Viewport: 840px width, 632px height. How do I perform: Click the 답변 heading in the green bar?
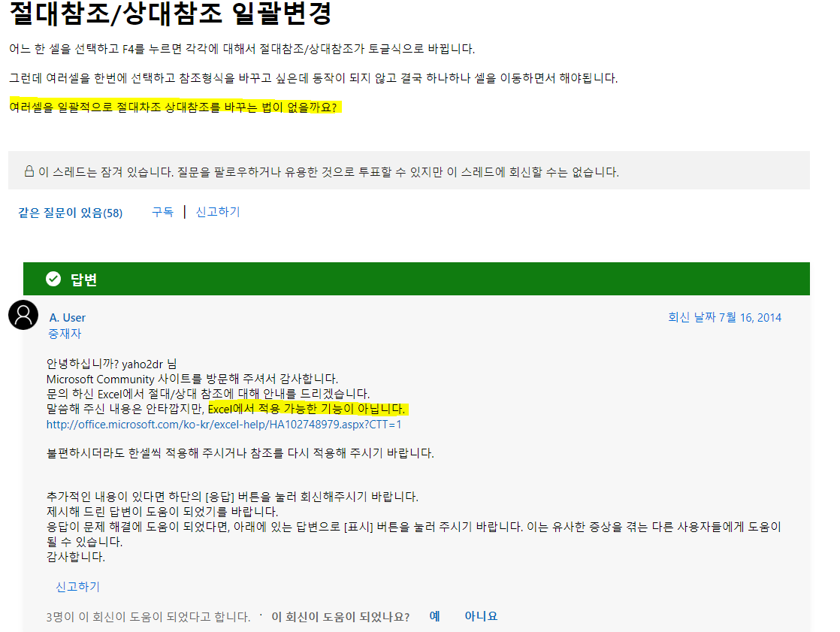pyautogui.click(x=83, y=280)
